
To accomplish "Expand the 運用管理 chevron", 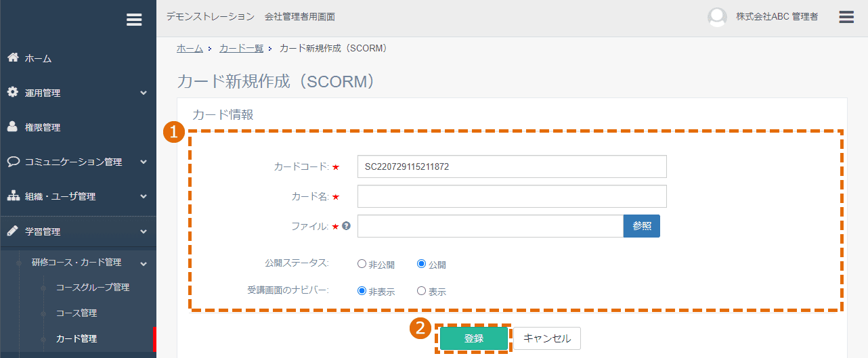I will [x=144, y=93].
